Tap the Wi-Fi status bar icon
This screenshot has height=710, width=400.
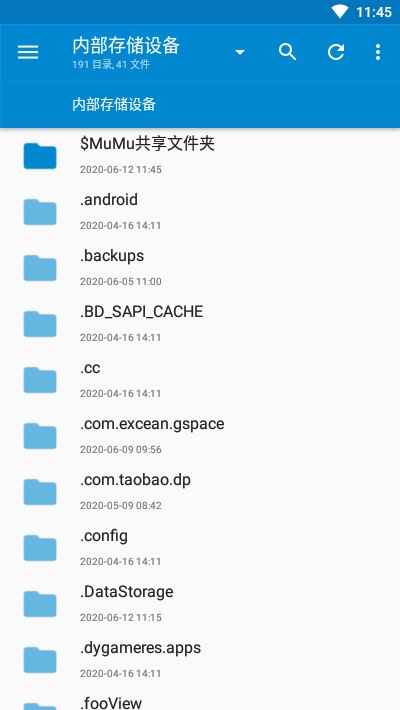point(340,12)
